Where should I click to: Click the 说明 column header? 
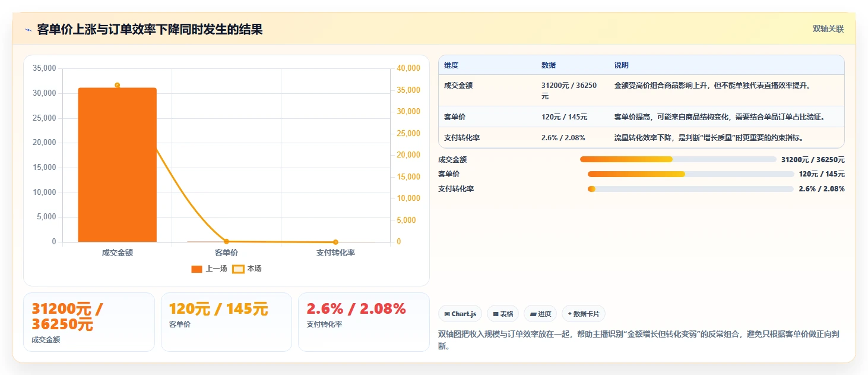click(x=622, y=65)
